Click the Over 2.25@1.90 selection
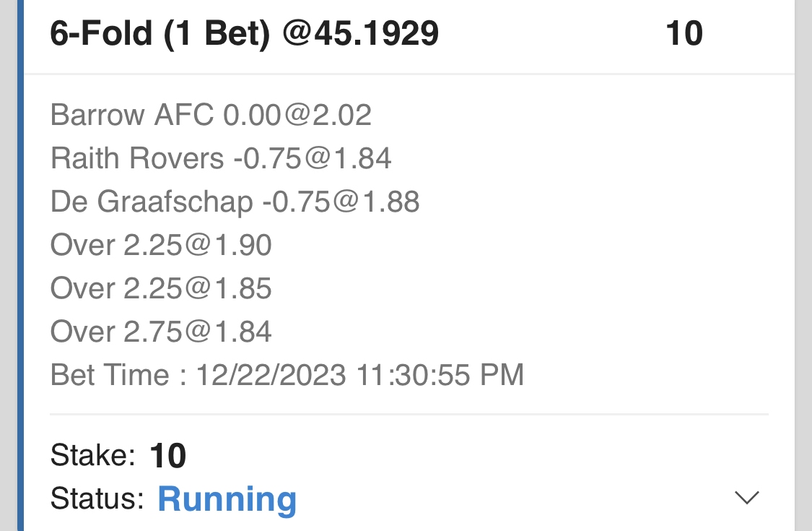 click(161, 245)
